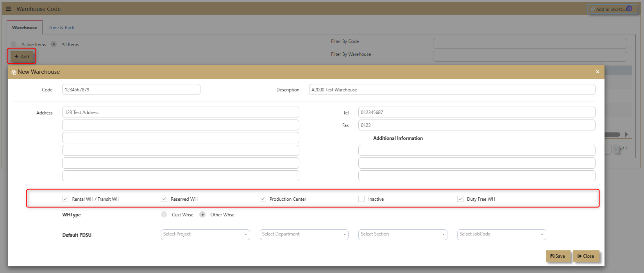Uncheck Rental WH / Transit WH checkbox
The height and width of the screenshot is (273, 644).
pos(65,199)
